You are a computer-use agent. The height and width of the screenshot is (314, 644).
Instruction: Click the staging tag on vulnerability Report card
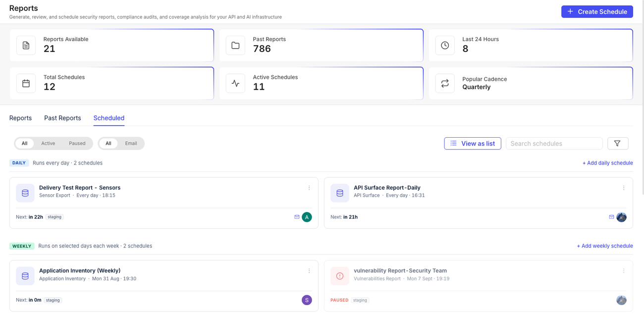(360, 300)
